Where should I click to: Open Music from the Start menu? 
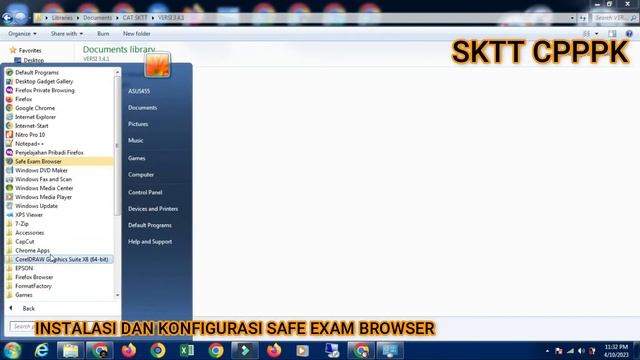click(136, 140)
